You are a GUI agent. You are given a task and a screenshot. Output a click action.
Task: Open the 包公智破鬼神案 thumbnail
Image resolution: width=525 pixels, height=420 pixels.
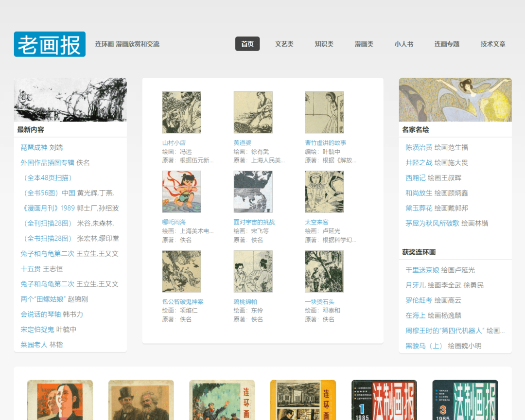coord(181,271)
